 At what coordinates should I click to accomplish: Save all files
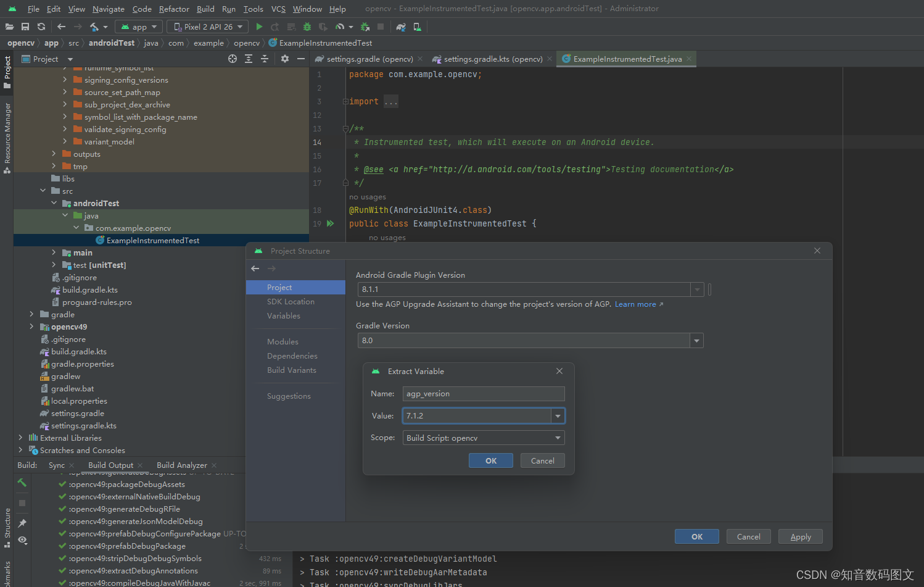point(26,27)
